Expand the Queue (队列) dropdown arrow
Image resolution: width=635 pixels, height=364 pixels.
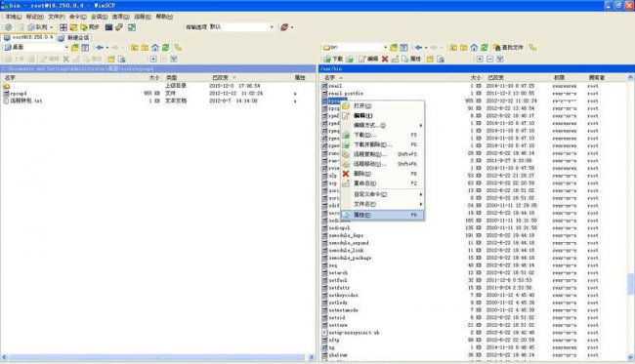coord(52,27)
